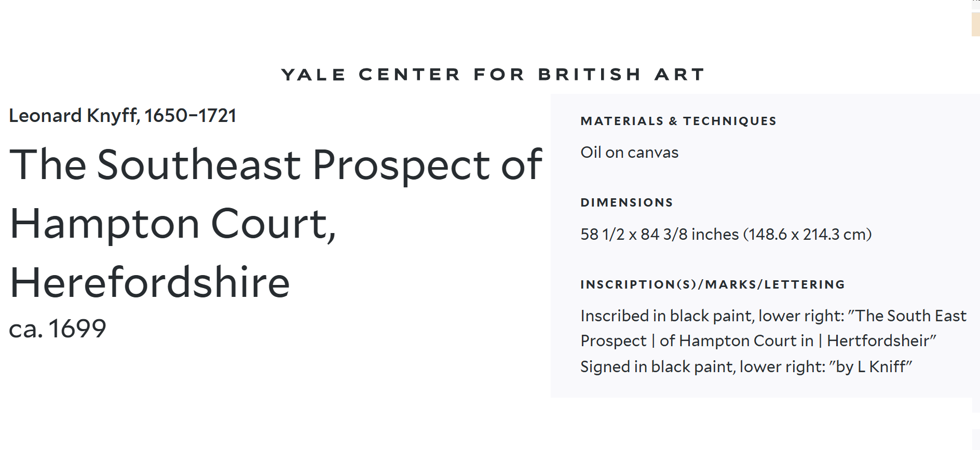Click the 1650–1721 artist life dates
980x450 pixels.
coord(190,116)
